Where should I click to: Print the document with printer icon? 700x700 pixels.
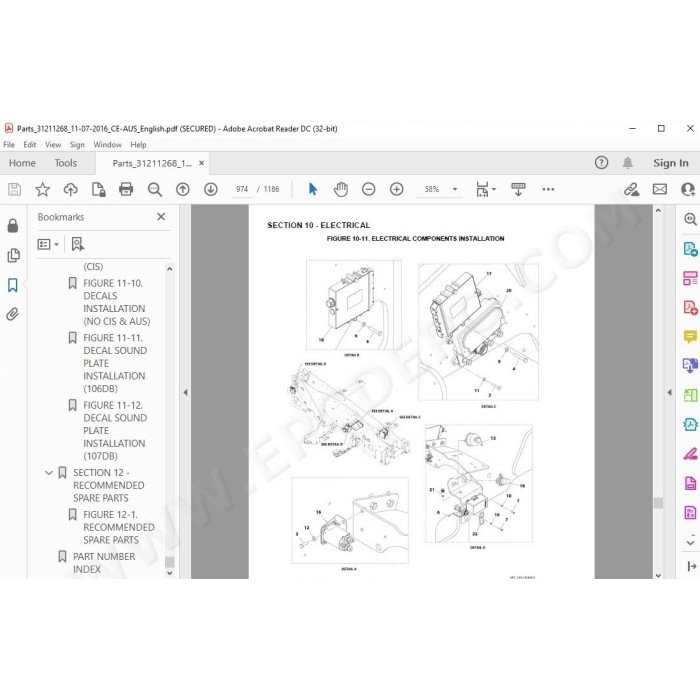pos(126,189)
